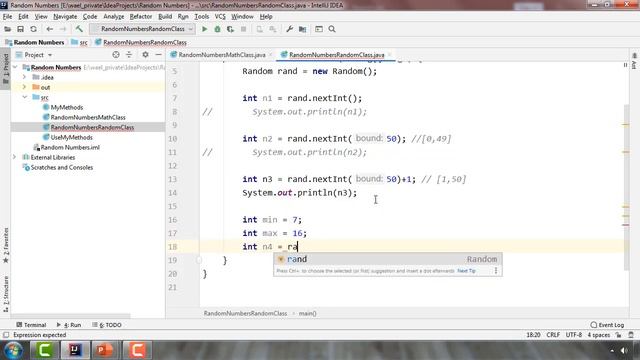Navigate forward with the right arrow icon
Screen dimensions: 640x360
click(x=62, y=29)
